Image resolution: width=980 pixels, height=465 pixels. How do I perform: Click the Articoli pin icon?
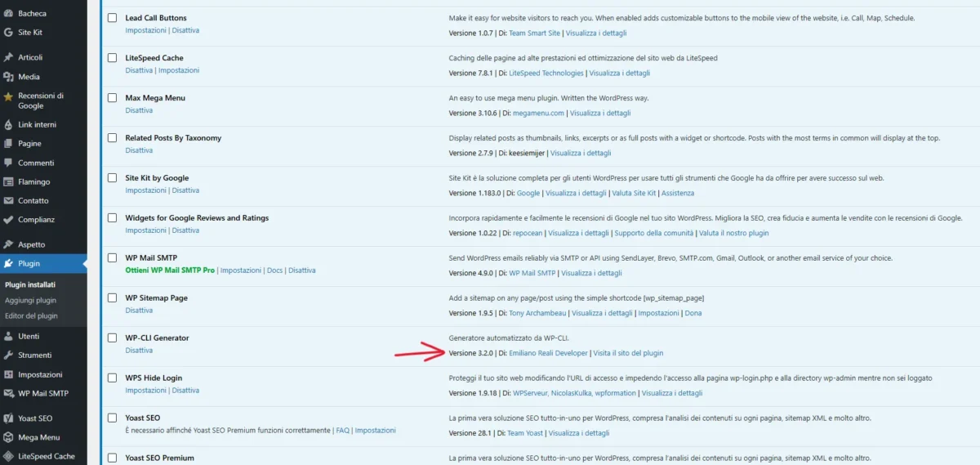[x=8, y=57]
